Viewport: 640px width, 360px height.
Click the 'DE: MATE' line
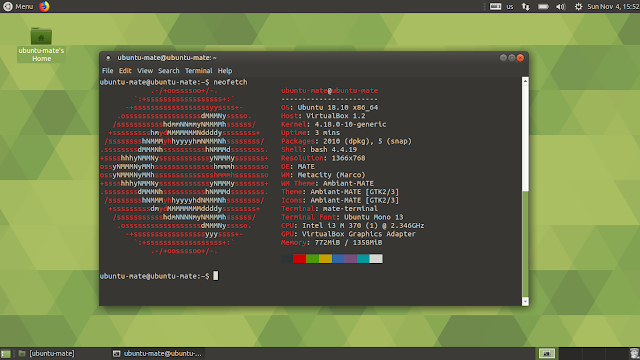(x=298, y=167)
